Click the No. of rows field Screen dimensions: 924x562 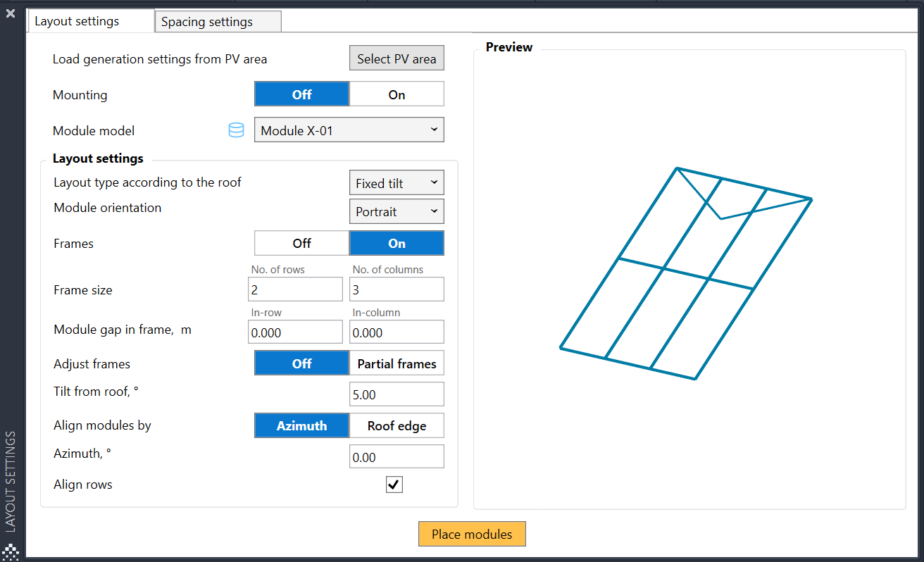(295, 289)
